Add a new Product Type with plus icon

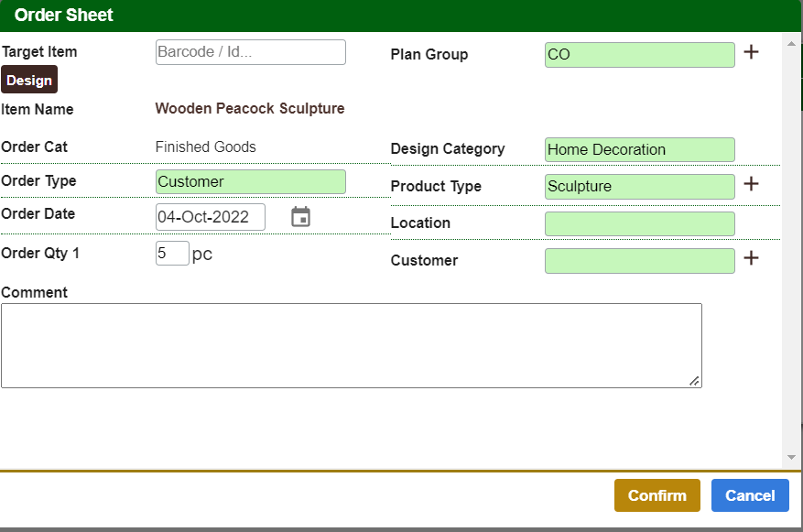(751, 184)
